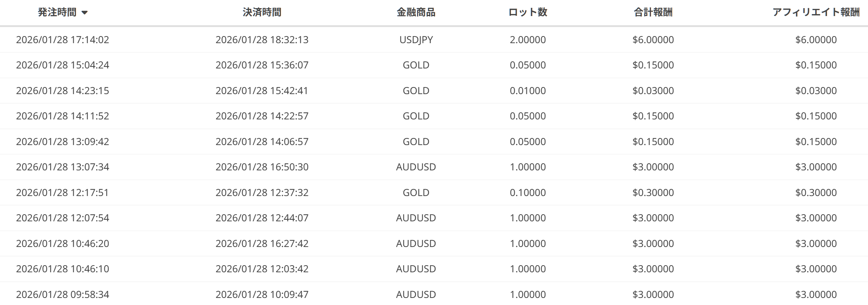The width and height of the screenshot is (868, 305).
Task: Click the sort arrow beside 発注時間
Action: 84,13
